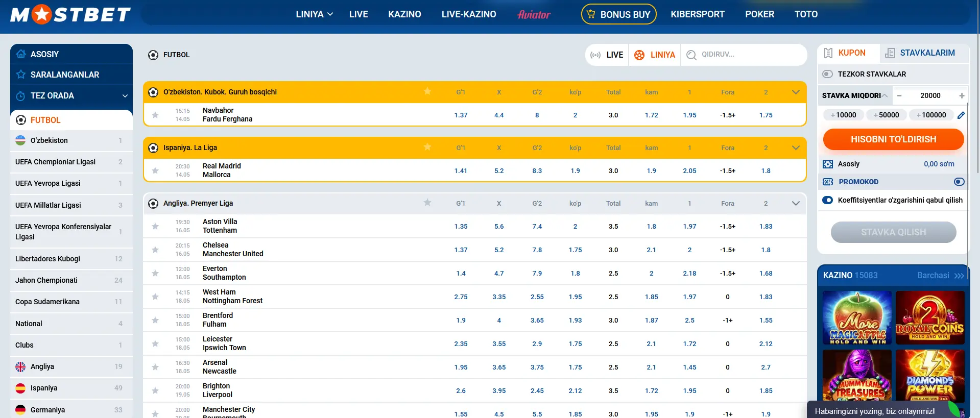Image resolution: width=980 pixels, height=418 pixels.
Task: Click the Saralanganlar star icon
Action: pos(21,75)
